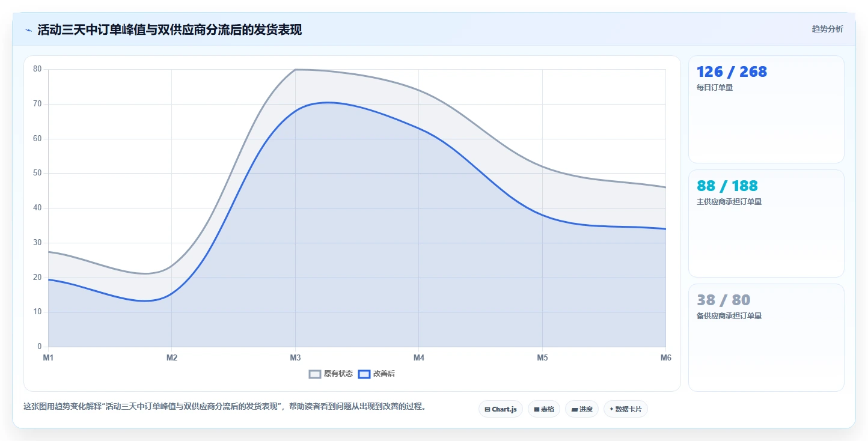This screenshot has height=441, width=868.
Task: Click the 每日订单量 card label
Action: coord(715,88)
